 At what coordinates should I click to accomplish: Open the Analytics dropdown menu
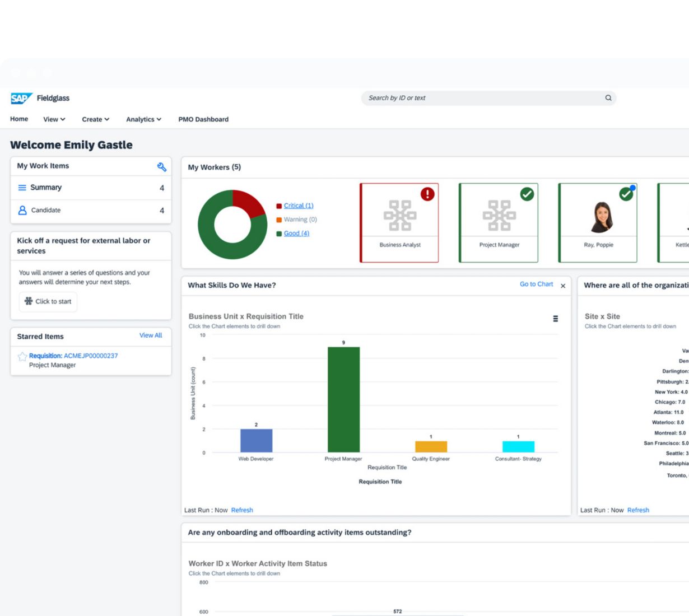[x=143, y=119]
